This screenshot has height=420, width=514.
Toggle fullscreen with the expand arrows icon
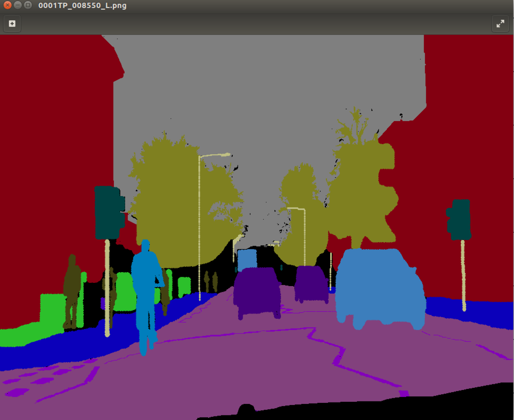pyautogui.click(x=500, y=24)
